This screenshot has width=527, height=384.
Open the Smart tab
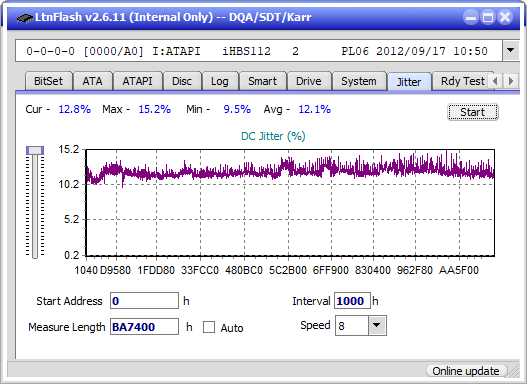[262, 81]
